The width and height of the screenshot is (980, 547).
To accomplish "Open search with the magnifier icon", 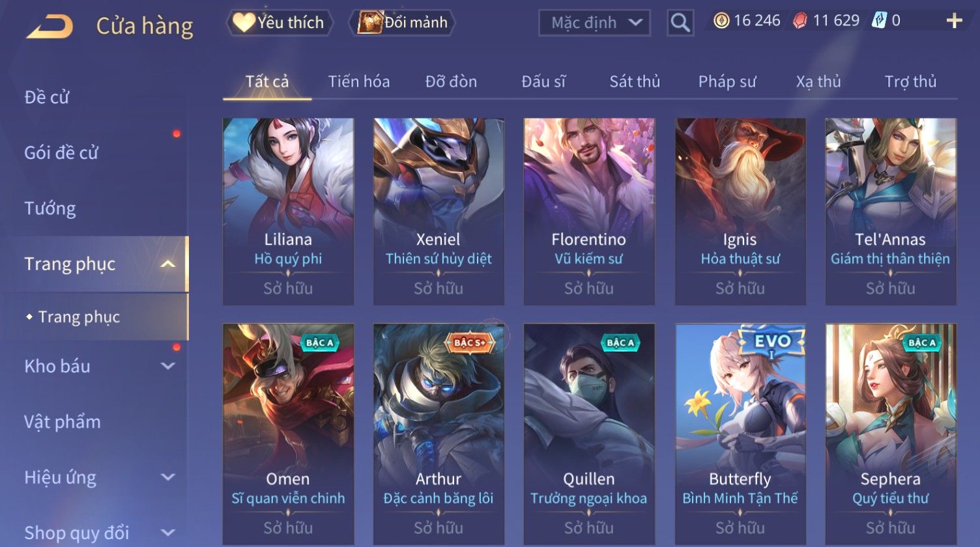I will pyautogui.click(x=680, y=23).
